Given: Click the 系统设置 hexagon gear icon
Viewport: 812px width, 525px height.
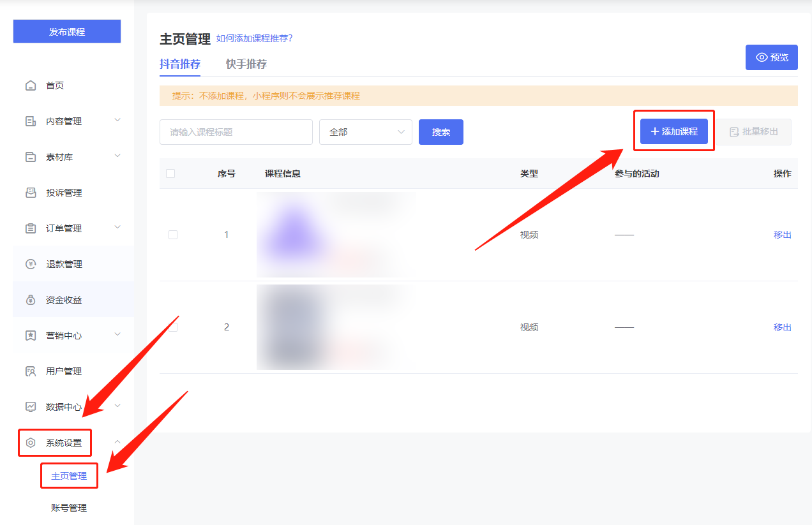Looking at the screenshot, I should click(x=31, y=443).
